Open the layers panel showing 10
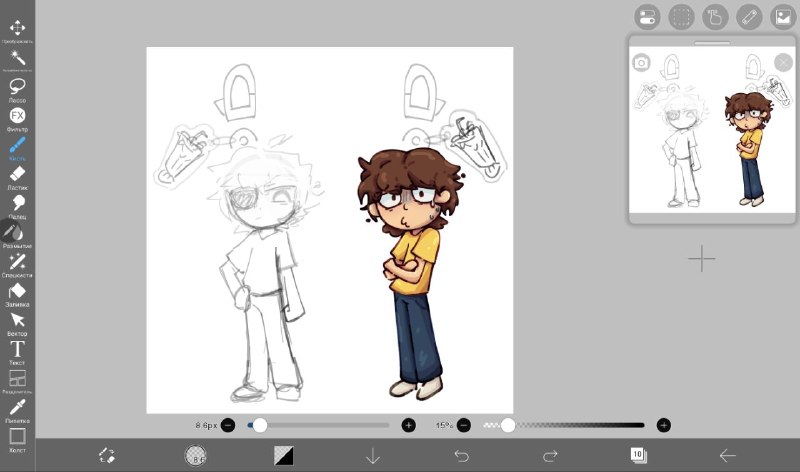The height and width of the screenshot is (472, 800). click(x=638, y=455)
